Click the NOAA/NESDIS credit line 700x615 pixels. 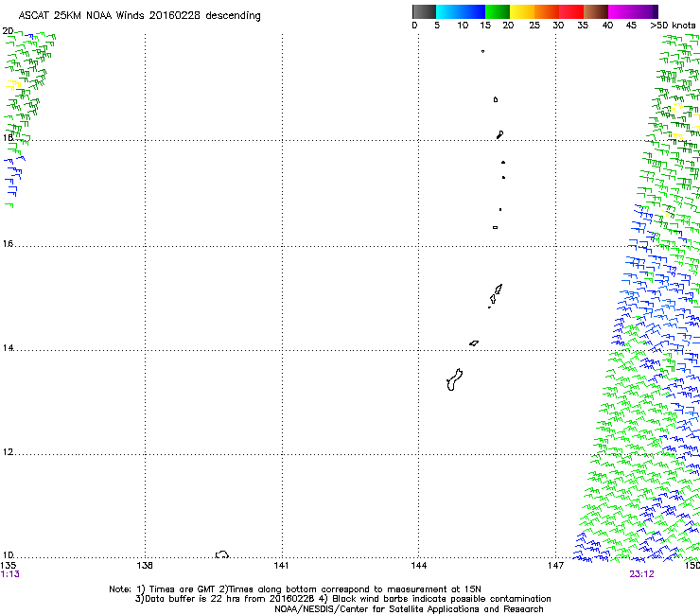coord(409,609)
